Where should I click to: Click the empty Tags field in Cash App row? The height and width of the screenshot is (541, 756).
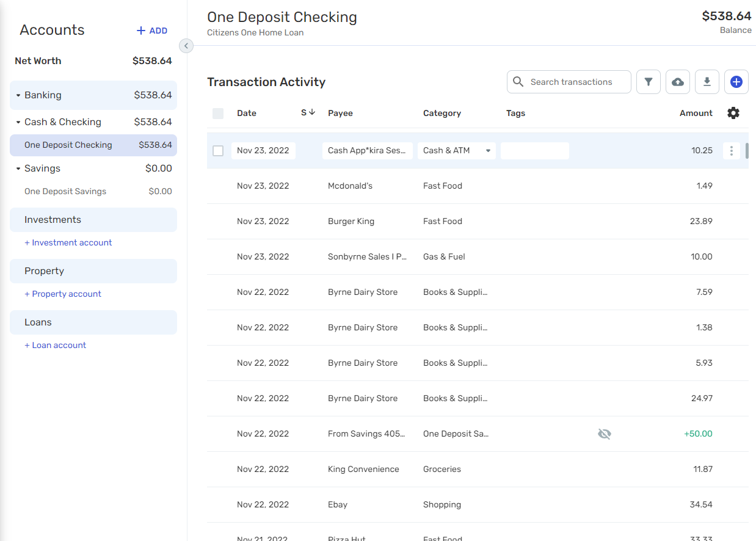[535, 151]
